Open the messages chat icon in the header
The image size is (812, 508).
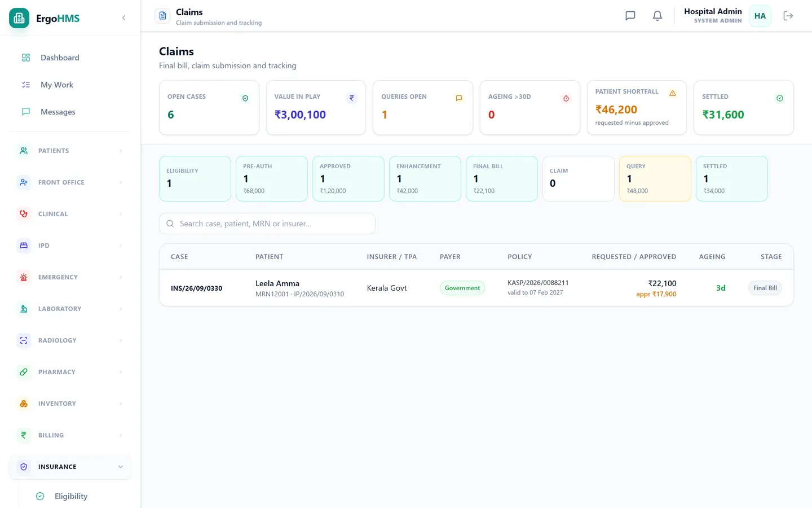click(630, 16)
